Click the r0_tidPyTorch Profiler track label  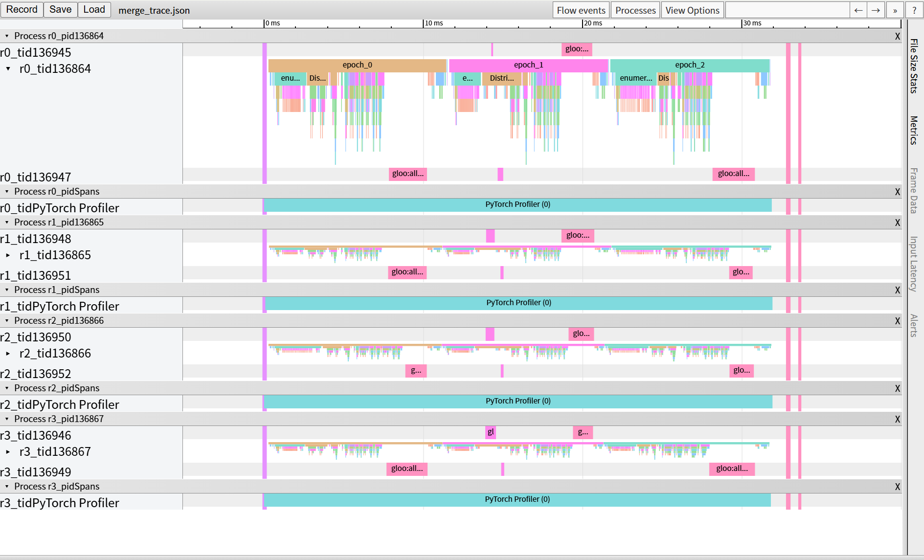coord(60,208)
